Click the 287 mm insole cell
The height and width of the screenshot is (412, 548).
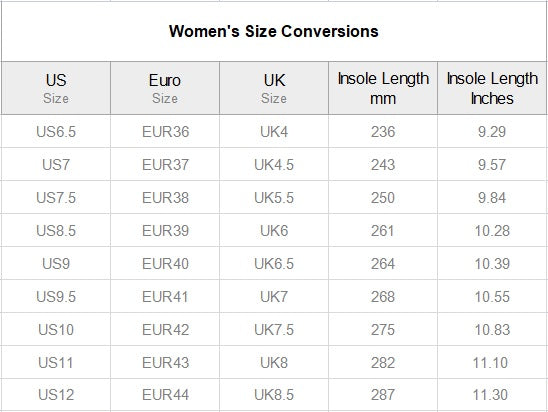point(383,395)
